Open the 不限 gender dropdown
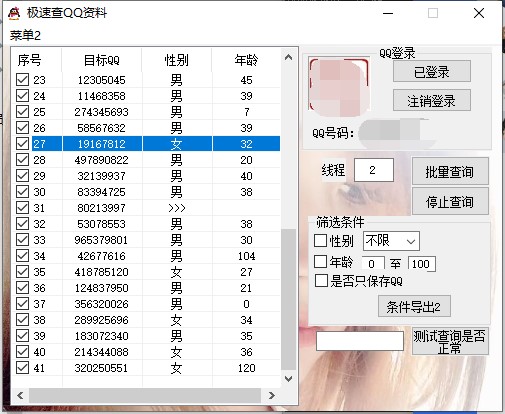The width and height of the screenshot is (505, 414). pos(391,241)
